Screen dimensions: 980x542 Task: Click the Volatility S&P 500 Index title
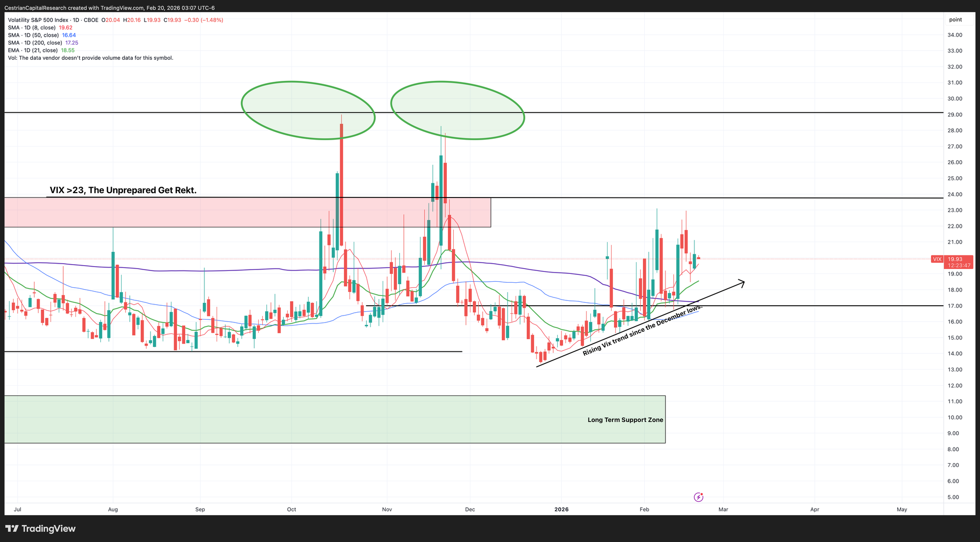pyautogui.click(x=38, y=20)
